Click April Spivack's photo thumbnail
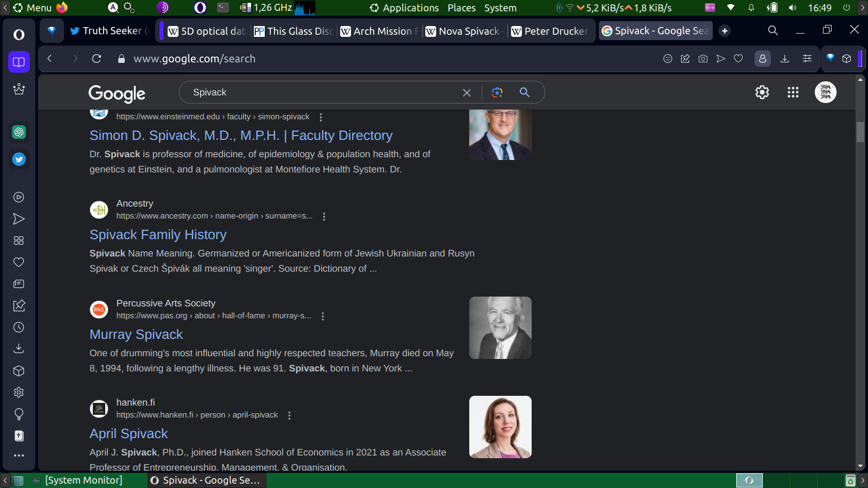The width and height of the screenshot is (868, 488). 500,427
